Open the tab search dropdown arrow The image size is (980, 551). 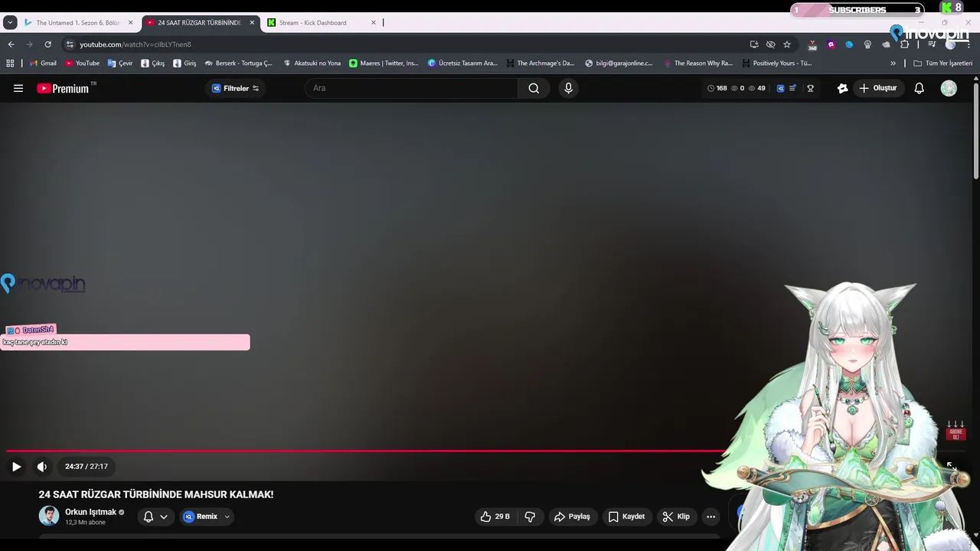pyautogui.click(x=10, y=23)
